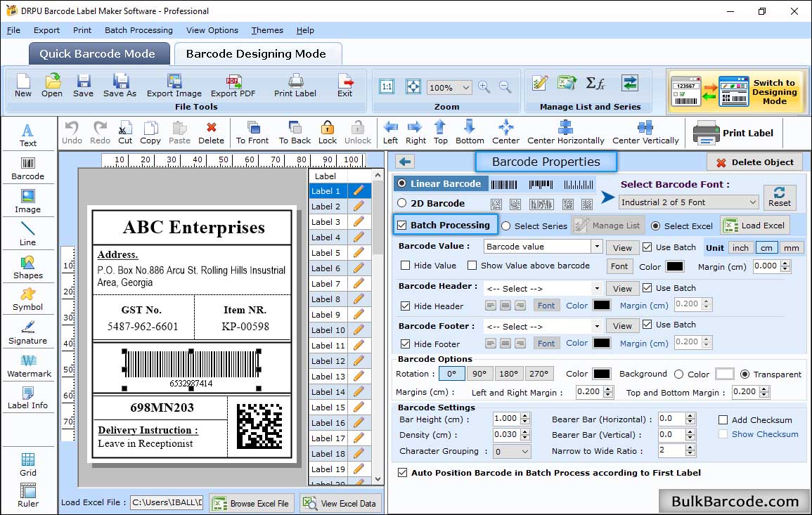Click the Delete Object button

point(754,162)
